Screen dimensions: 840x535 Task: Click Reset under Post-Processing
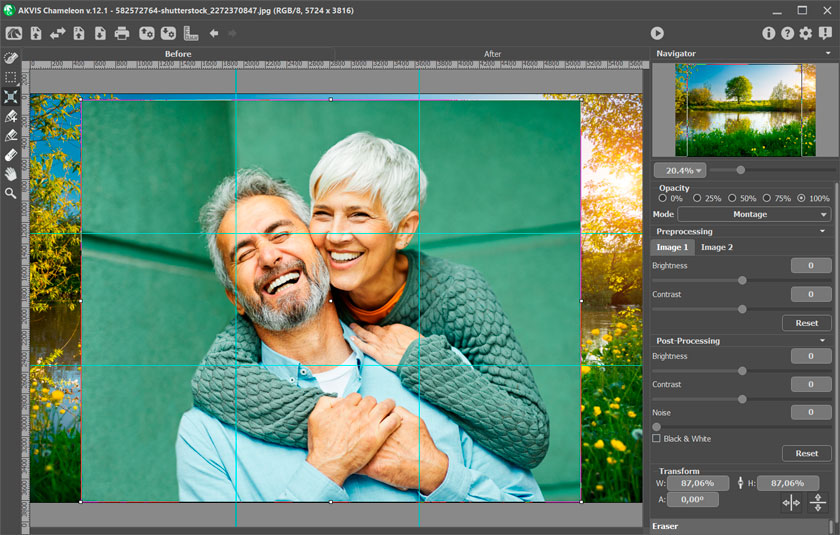tap(806, 453)
